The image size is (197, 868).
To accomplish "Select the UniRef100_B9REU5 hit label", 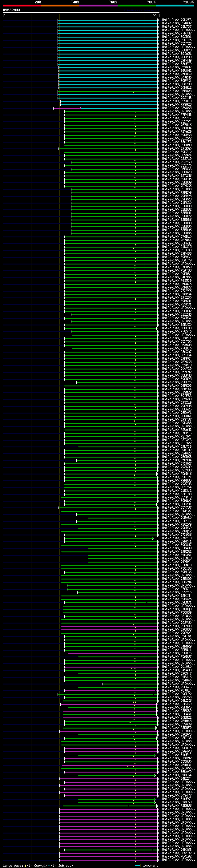I will [177, 179].
